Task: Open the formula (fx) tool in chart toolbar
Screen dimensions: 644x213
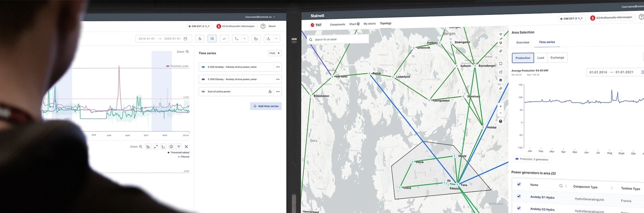Action: tap(200, 38)
